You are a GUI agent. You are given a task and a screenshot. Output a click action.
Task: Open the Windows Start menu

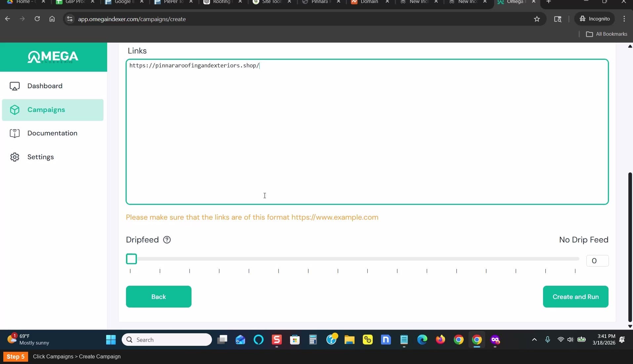click(111, 340)
